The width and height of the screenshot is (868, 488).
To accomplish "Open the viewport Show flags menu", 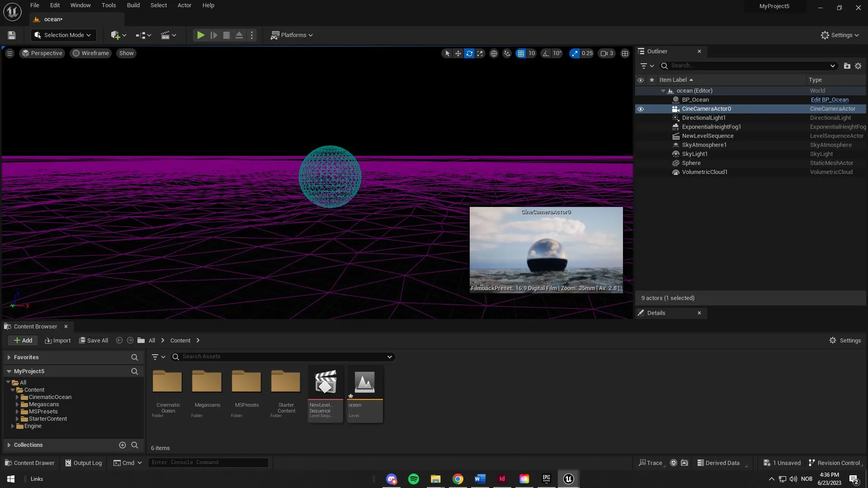I will pyautogui.click(x=127, y=53).
